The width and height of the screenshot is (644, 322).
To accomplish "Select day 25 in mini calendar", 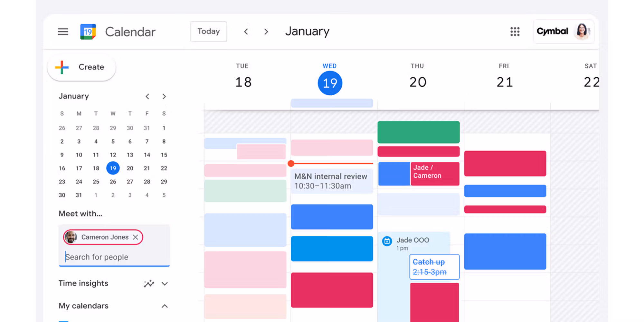I will click(96, 182).
